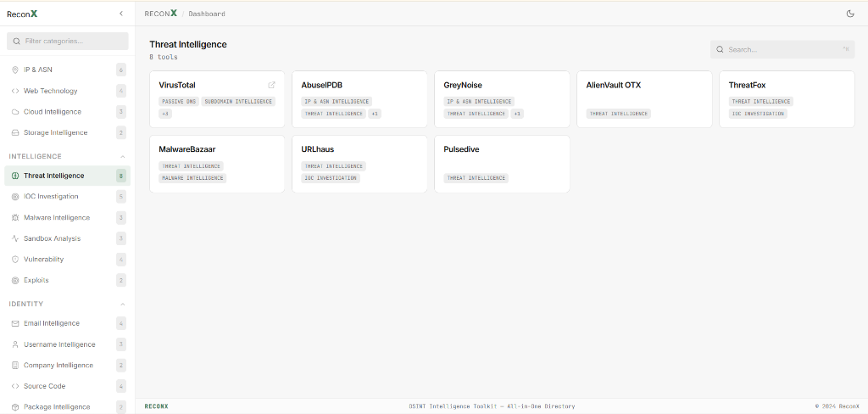This screenshot has height=414, width=868.
Task: Open the MalwareBazaar tool card
Action: (x=217, y=164)
